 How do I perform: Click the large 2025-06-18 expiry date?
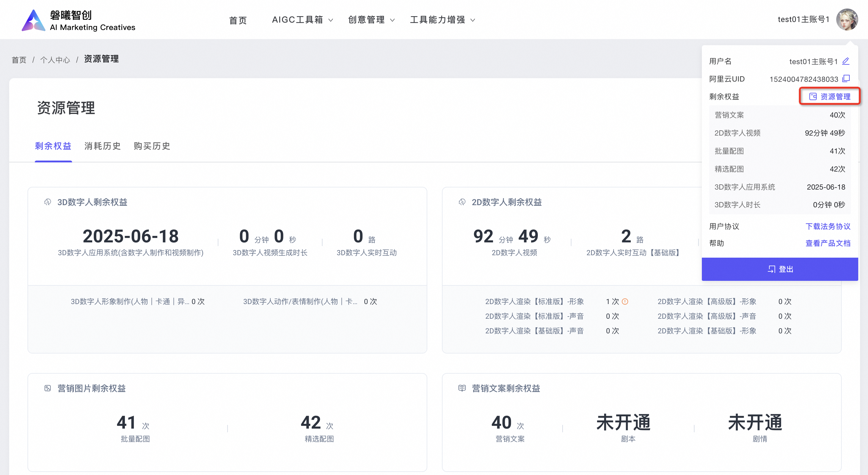(131, 236)
